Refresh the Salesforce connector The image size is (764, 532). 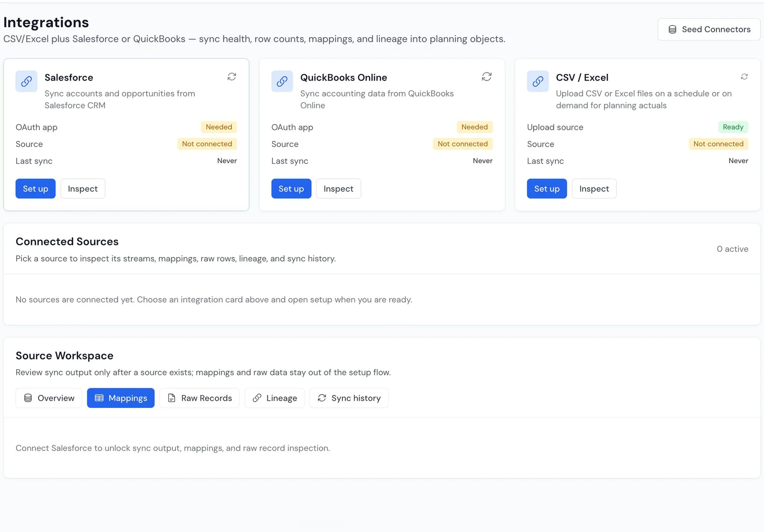[232, 77]
